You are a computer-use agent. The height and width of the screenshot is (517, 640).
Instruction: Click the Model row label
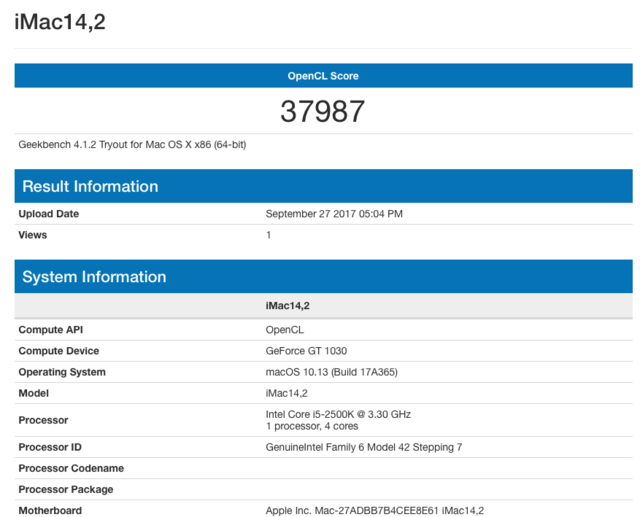point(33,393)
